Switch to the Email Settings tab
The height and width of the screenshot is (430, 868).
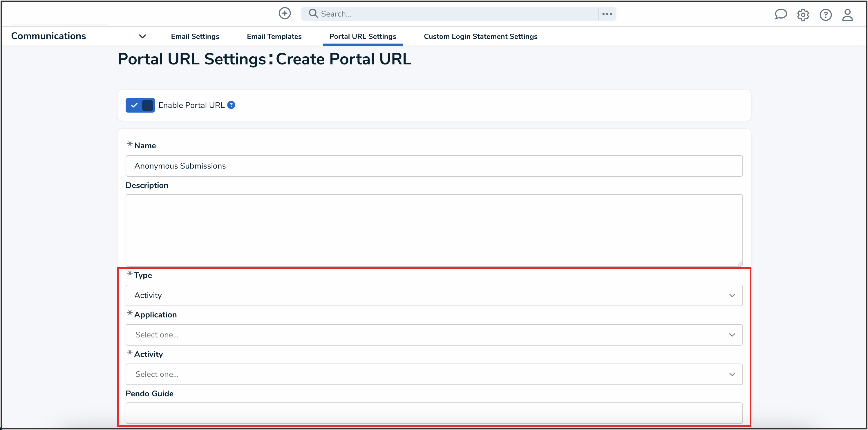[x=195, y=36]
